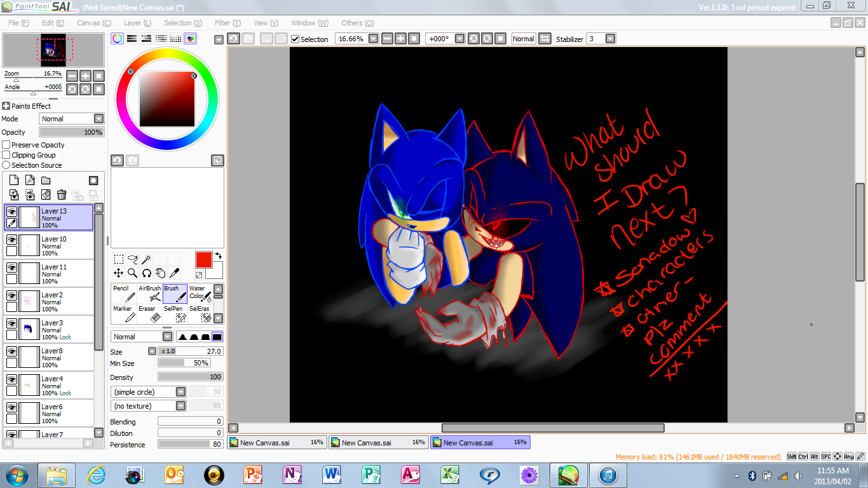The width and height of the screenshot is (868, 488).
Task: Choose the eyedropper color picker tool
Action: [x=174, y=273]
